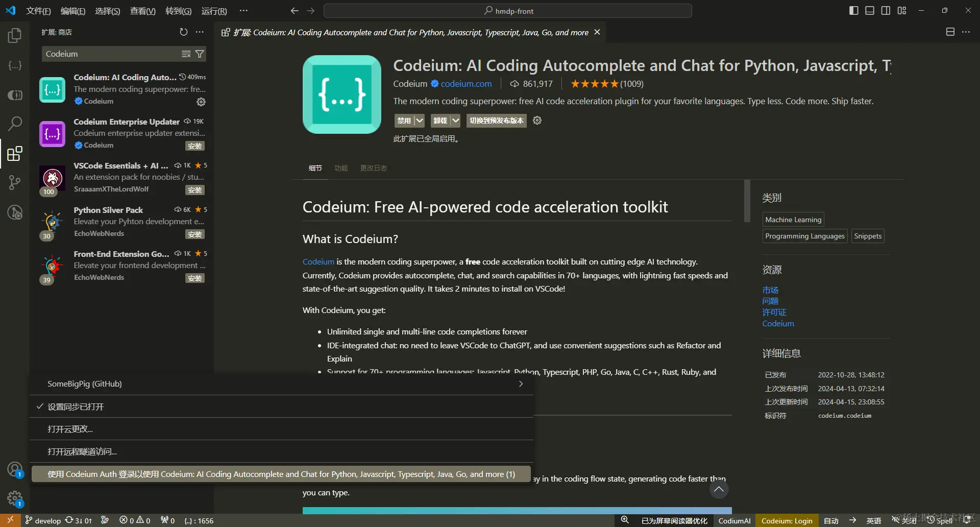980x527 pixels.
Task: Toggle 设置同步已打开 menu item
Action: click(282, 406)
